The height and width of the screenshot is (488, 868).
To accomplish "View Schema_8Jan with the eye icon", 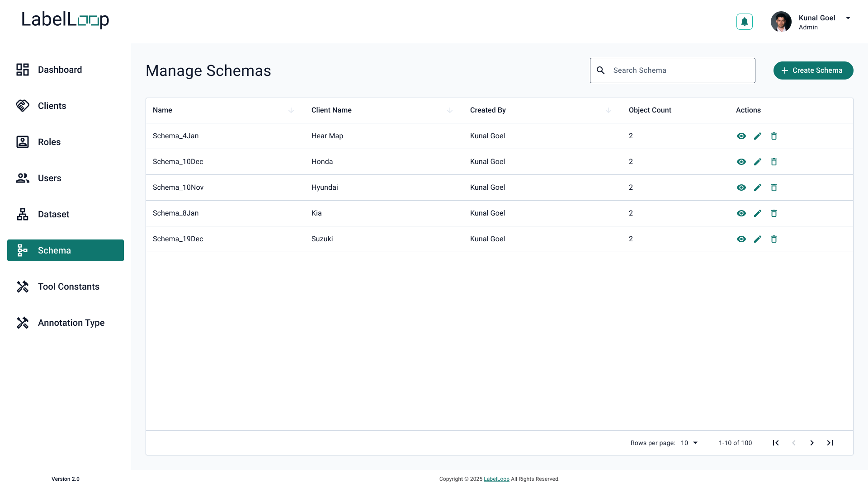I will 741,213.
